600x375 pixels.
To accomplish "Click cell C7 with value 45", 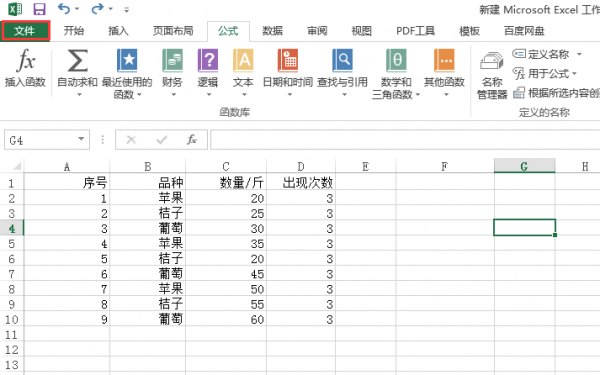I will click(226, 274).
